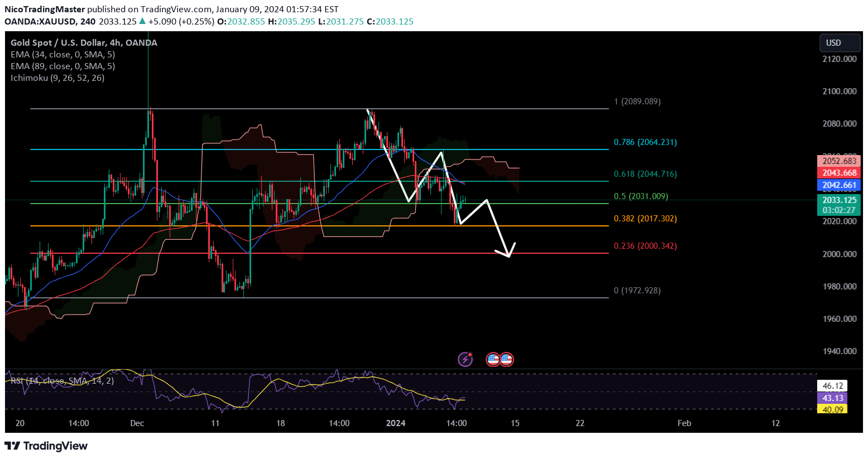The image size is (868, 459).
Task: Click the yellow 40.09 RSI value tag
Action: tap(832, 409)
